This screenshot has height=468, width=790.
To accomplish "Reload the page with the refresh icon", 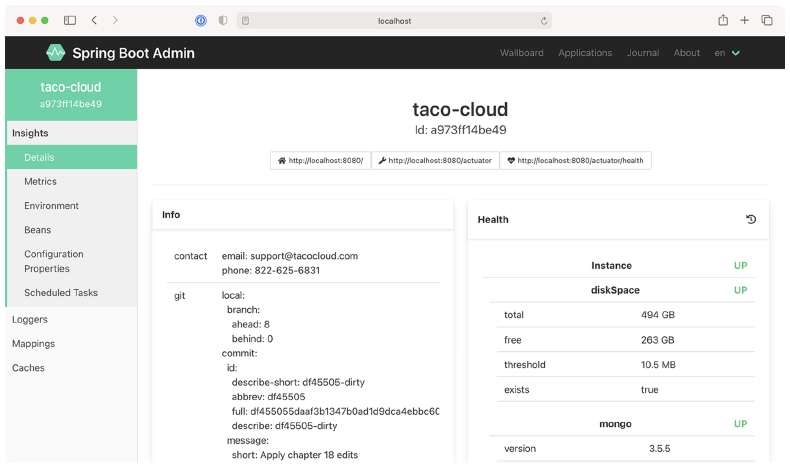I will (x=544, y=21).
